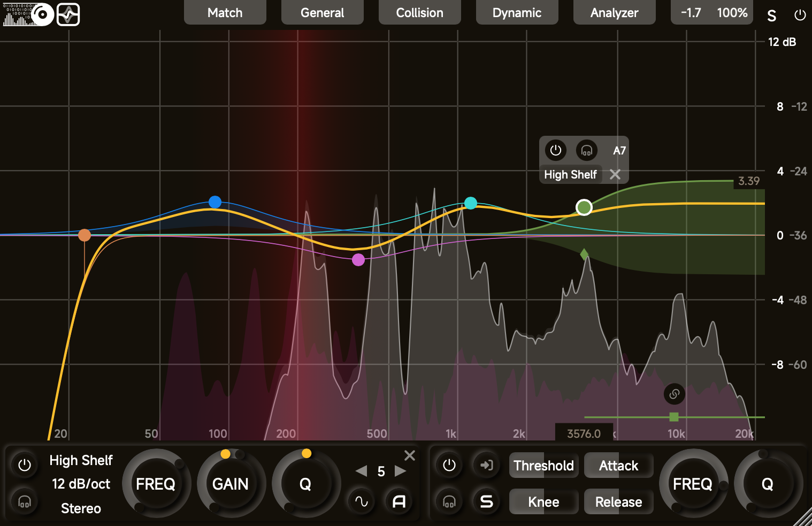812x526 pixels.
Task: Switch to the Collision tab
Action: click(419, 12)
